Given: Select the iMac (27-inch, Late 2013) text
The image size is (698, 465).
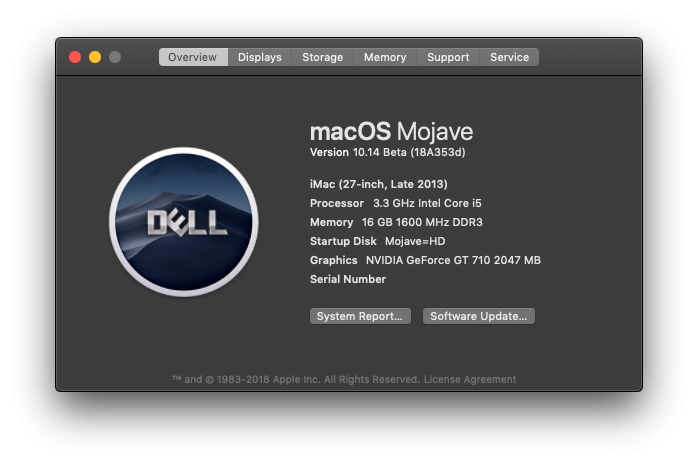Looking at the screenshot, I should (x=379, y=184).
